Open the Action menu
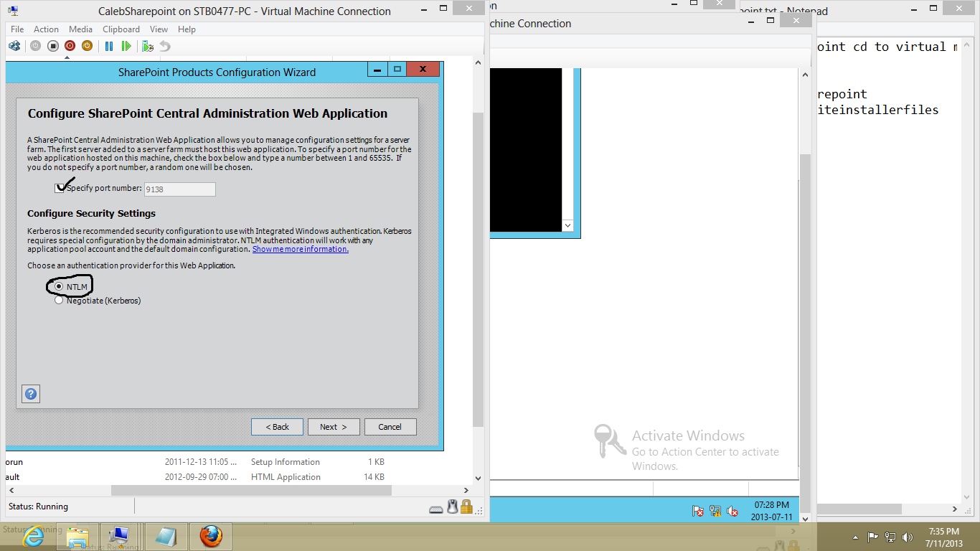The height and width of the screenshot is (551, 980). 46,29
